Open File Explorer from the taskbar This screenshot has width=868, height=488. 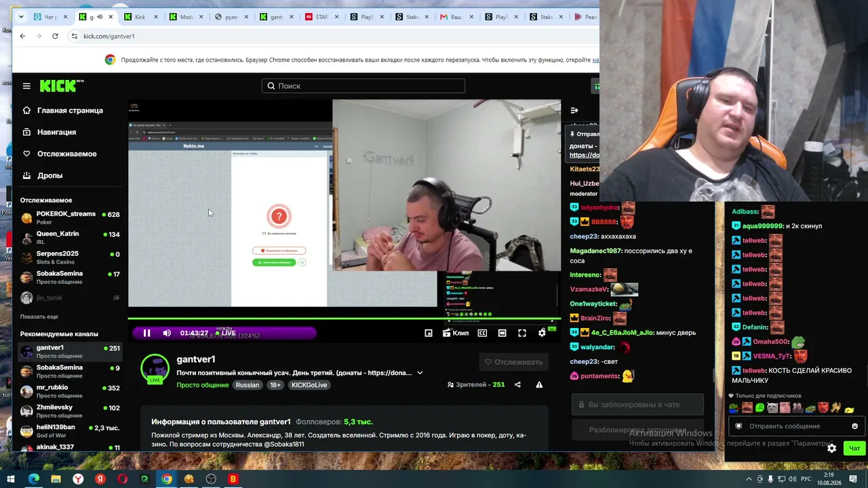pos(56,479)
